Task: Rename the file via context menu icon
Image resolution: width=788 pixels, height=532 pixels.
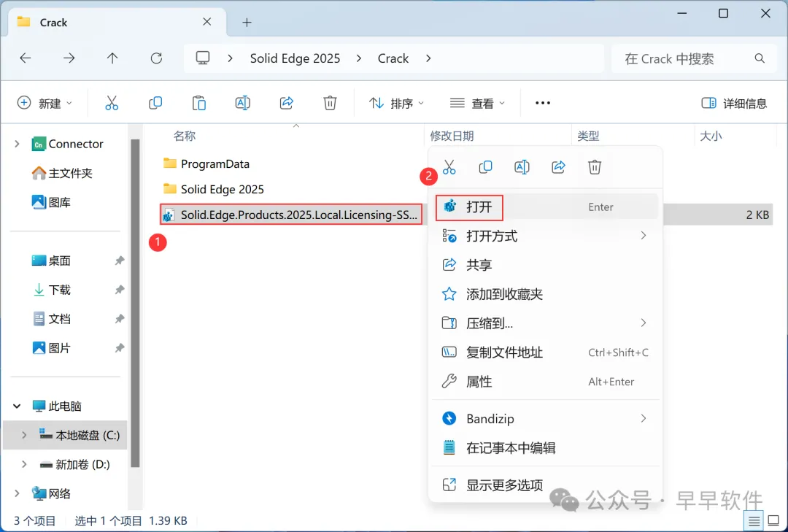Action: (522, 167)
